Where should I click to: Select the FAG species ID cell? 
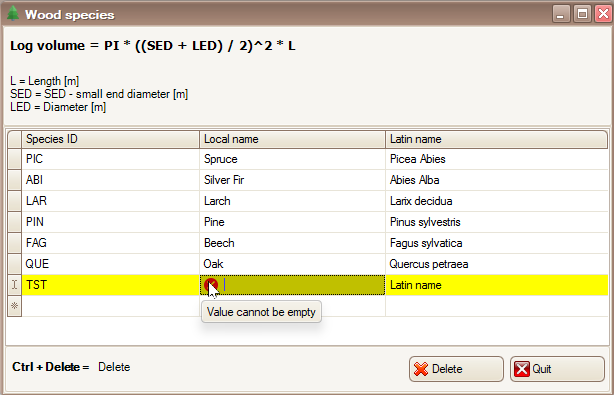110,243
